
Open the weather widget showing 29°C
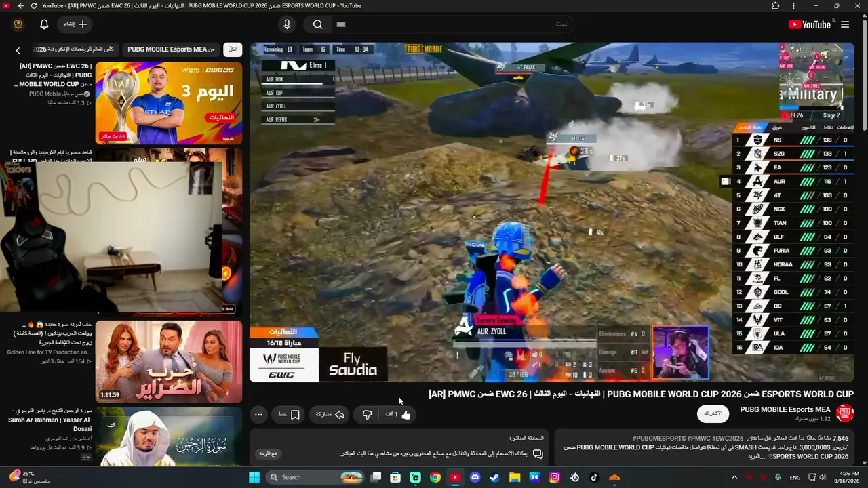tap(31, 477)
